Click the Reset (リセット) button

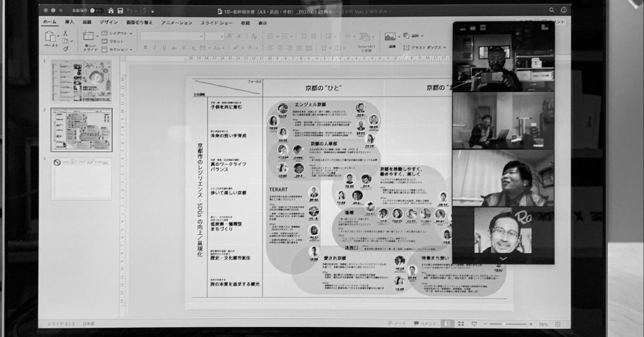113,41
